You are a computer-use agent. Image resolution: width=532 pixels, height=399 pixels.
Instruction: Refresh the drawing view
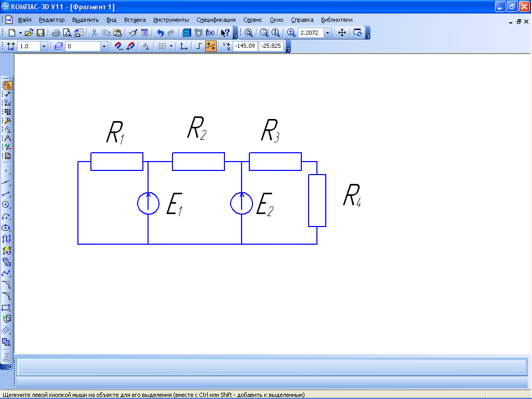tap(357, 33)
